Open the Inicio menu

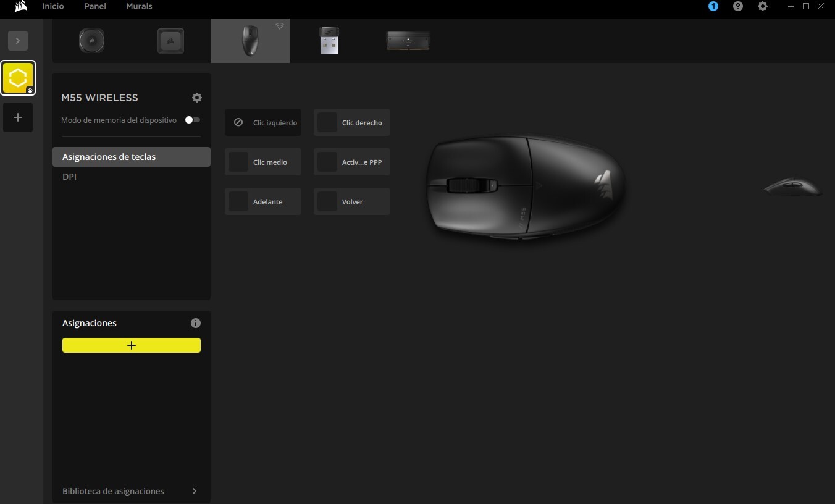pyautogui.click(x=53, y=6)
